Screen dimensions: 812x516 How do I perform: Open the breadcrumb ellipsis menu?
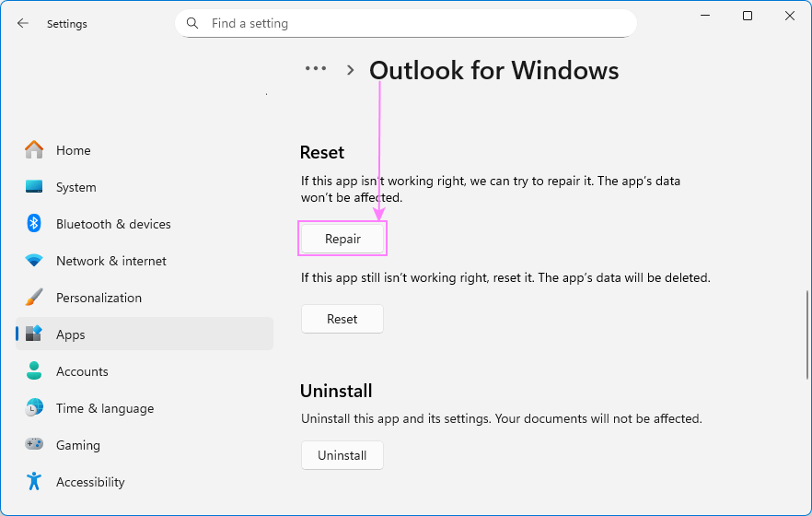[x=316, y=68]
